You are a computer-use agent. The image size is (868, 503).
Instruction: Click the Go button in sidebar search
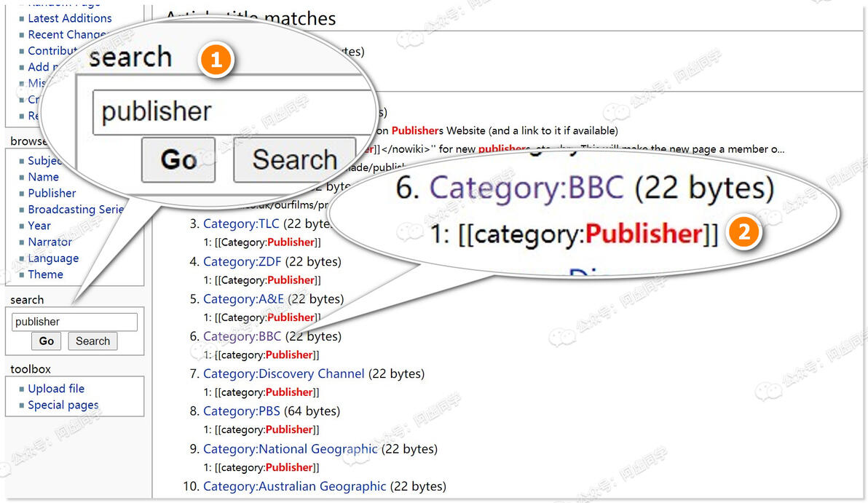coord(46,341)
